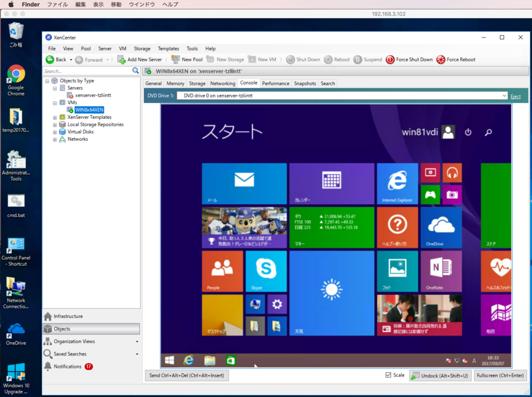Select the WIN8x64XEN VM in tree
This screenshot has height=397, width=532.
tap(89, 110)
